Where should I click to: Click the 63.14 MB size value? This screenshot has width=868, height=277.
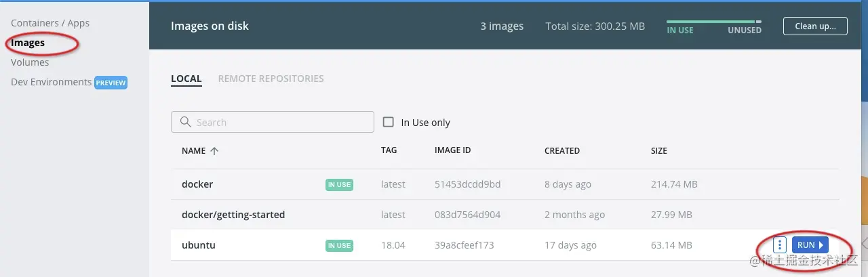point(671,245)
